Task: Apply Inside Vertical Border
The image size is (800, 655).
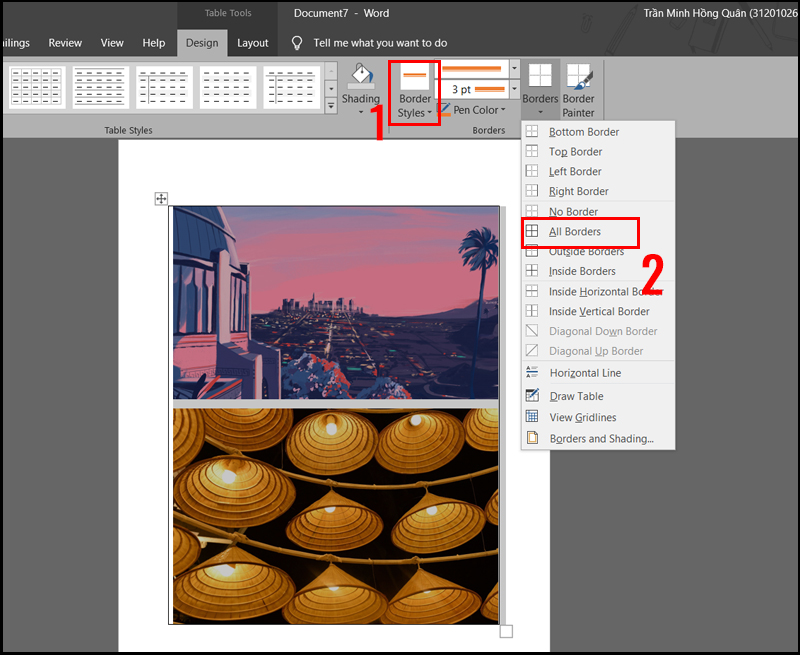Action: click(598, 311)
